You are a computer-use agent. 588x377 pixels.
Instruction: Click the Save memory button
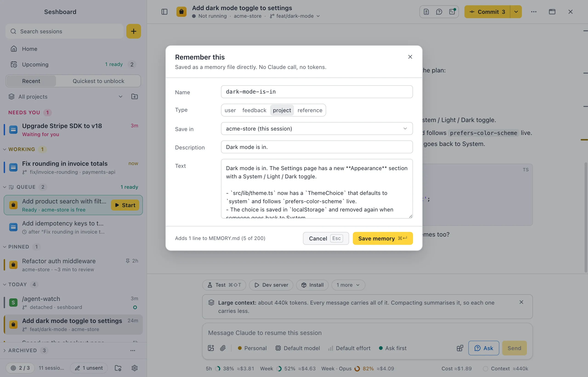tap(382, 238)
